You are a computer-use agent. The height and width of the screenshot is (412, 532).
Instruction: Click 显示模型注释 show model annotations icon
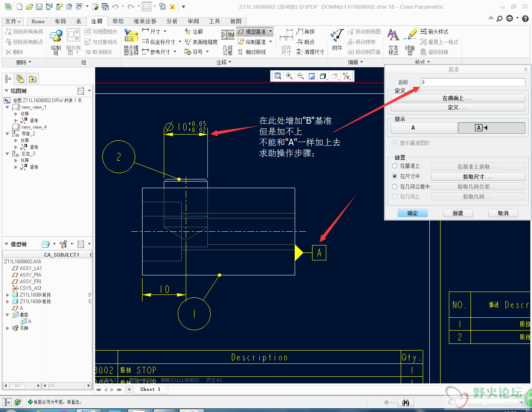point(131,42)
